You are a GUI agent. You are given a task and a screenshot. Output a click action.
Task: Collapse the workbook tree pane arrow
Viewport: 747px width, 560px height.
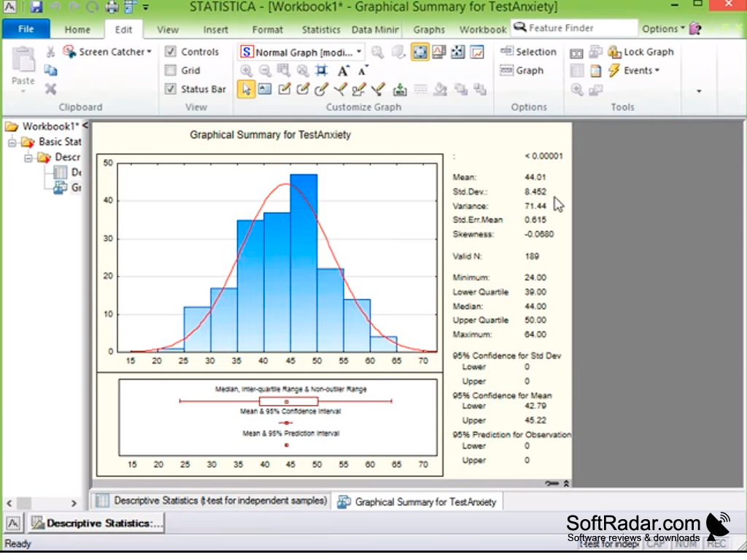pyautogui.click(x=85, y=125)
